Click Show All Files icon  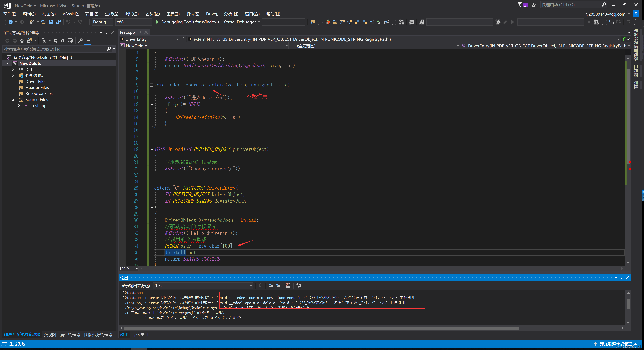point(70,41)
